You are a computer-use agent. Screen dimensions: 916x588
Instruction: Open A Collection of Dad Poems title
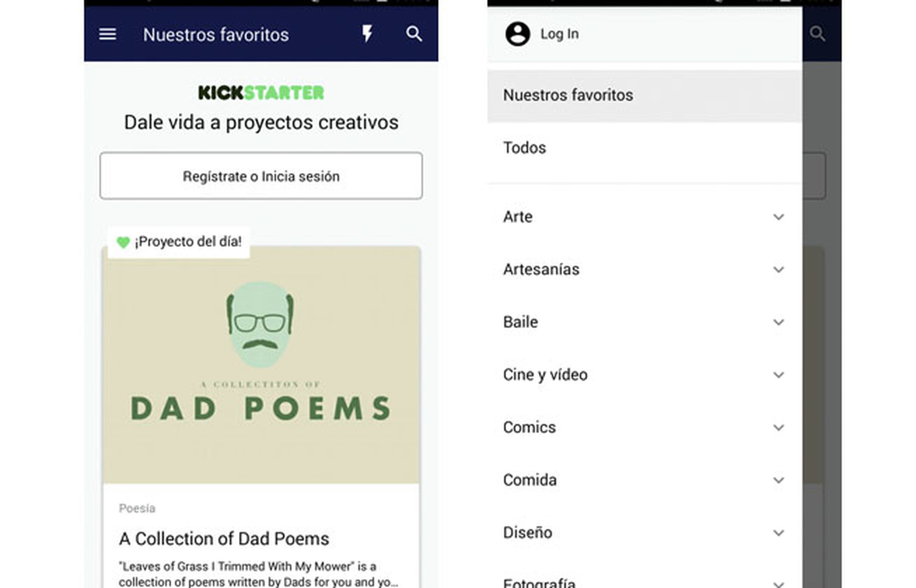(224, 539)
